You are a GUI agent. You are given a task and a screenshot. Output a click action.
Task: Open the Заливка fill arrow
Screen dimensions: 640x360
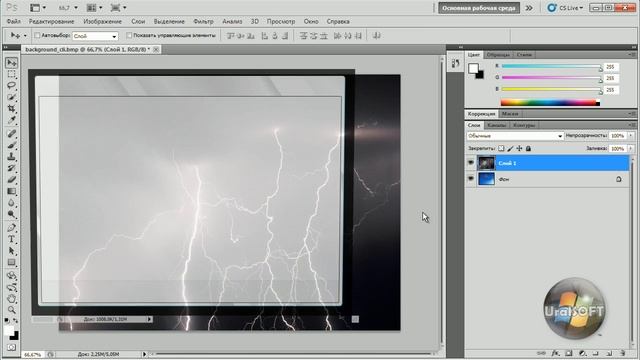tap(631, 149)
